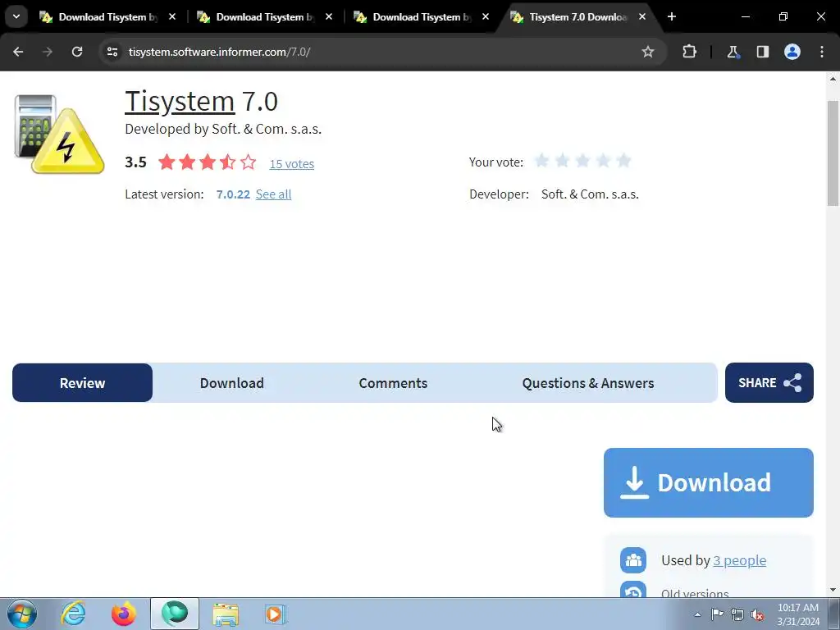This screenshot has width=840, height=630.
Task: Vote five stars in Your vote
Action: 623,161
